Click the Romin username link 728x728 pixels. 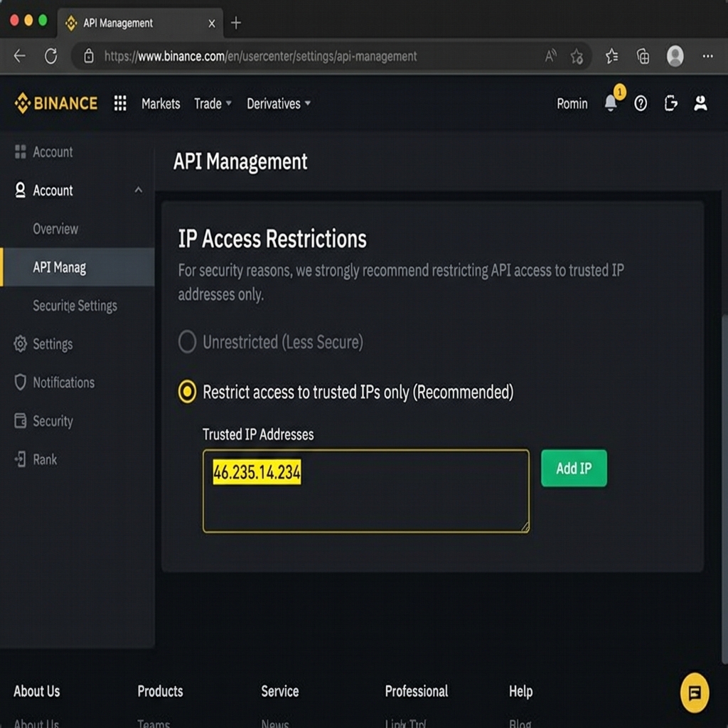point(572,104)
